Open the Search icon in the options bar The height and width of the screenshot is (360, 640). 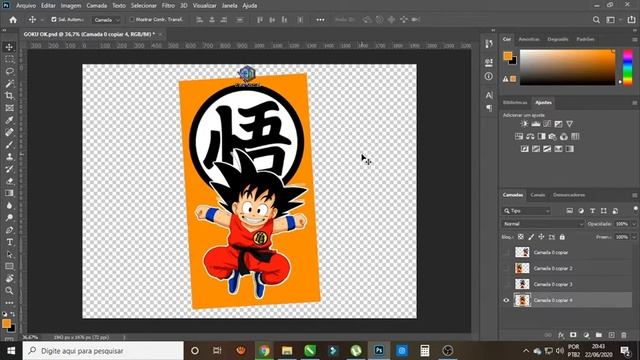coord(596,20)
